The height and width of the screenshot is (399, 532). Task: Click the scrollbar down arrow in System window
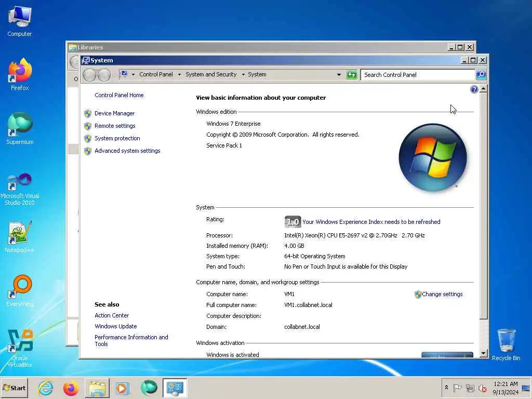point(484,353)
